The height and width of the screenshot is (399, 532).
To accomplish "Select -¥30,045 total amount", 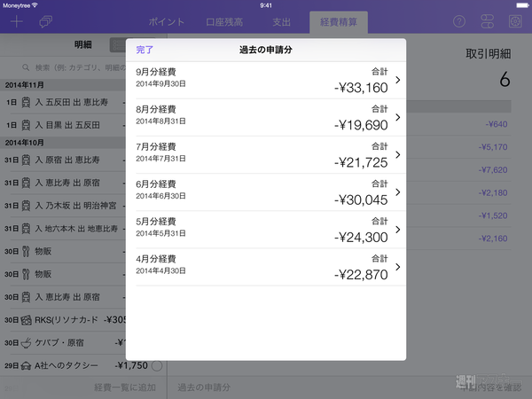I will pyautogui.click(x=361, y=199).
